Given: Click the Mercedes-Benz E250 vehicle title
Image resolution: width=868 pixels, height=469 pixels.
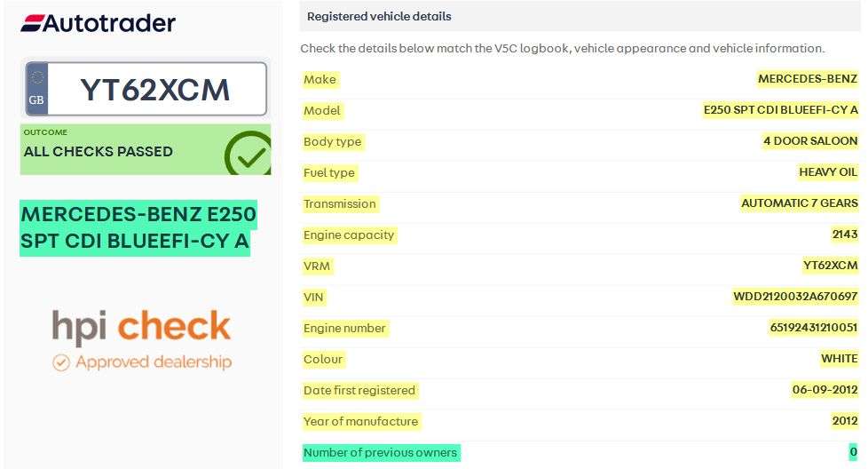Looking at the screenshot, I should click(x=138, y=227).
